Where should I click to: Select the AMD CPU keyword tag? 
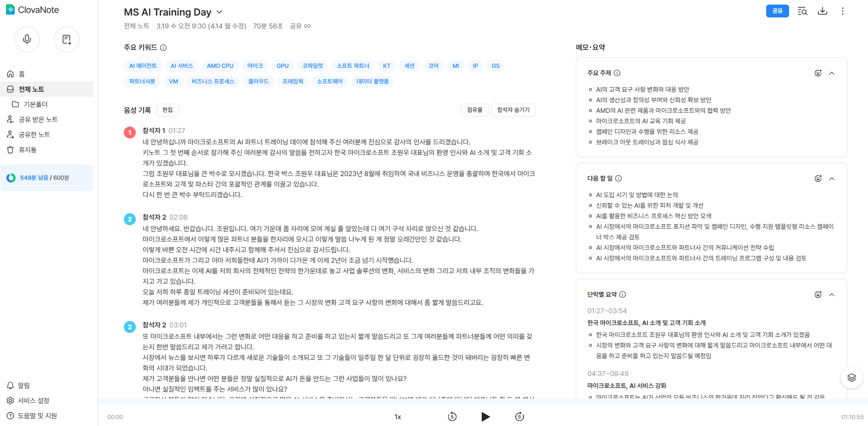pos(220,66)
